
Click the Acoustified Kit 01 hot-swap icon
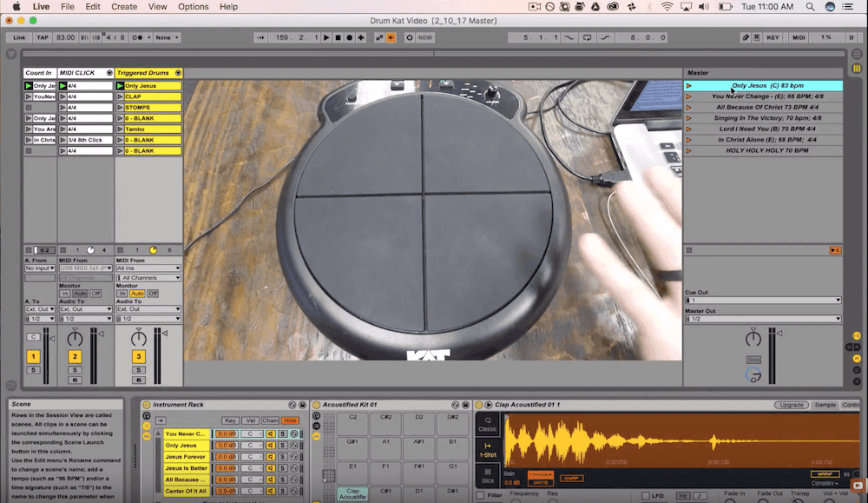(455, 405)
